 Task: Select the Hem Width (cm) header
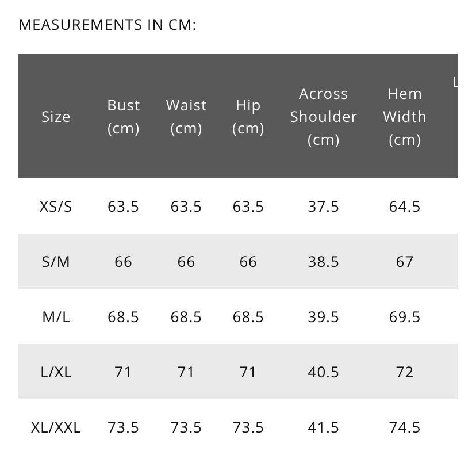coord(405,117)
